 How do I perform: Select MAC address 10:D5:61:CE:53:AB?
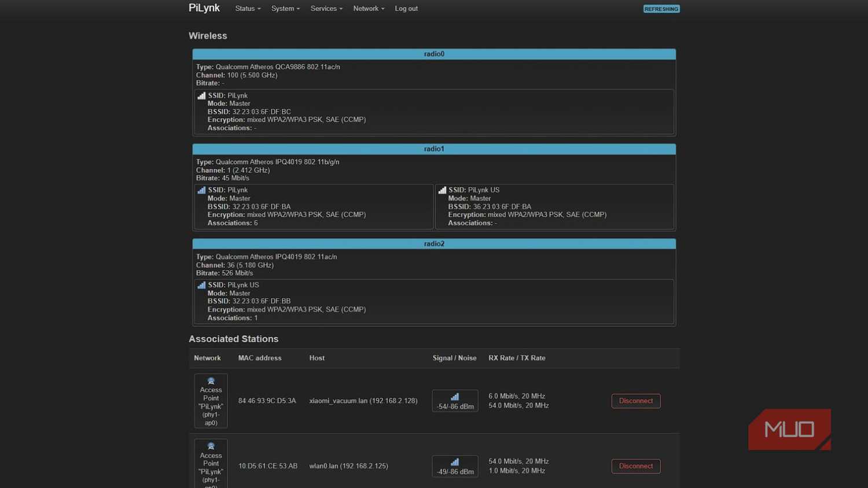pyautogui.click(x=268, y=466)
